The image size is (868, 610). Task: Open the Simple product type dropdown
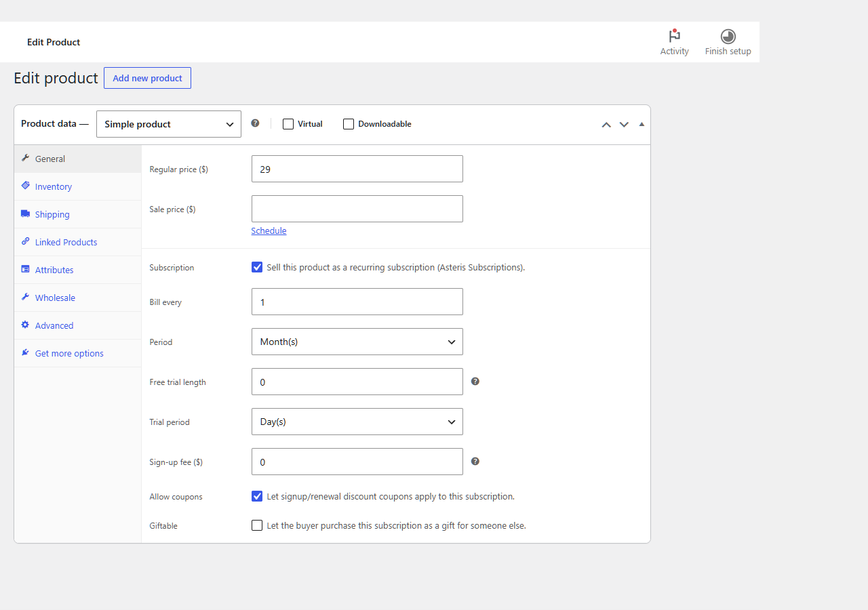169,124
